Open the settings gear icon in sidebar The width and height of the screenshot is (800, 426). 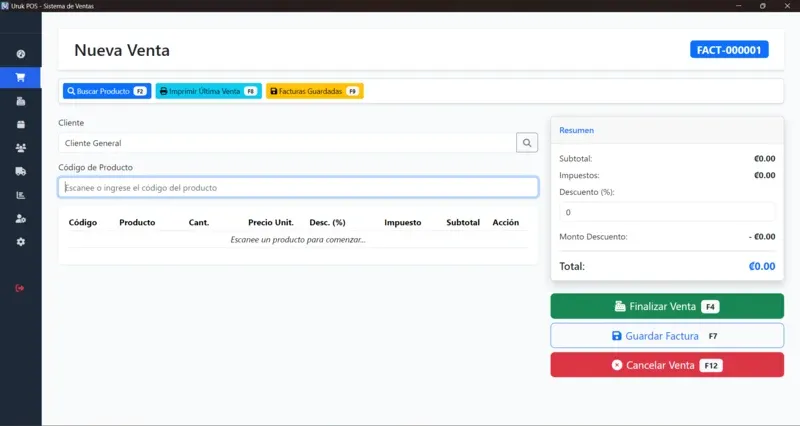pos(20,242)
